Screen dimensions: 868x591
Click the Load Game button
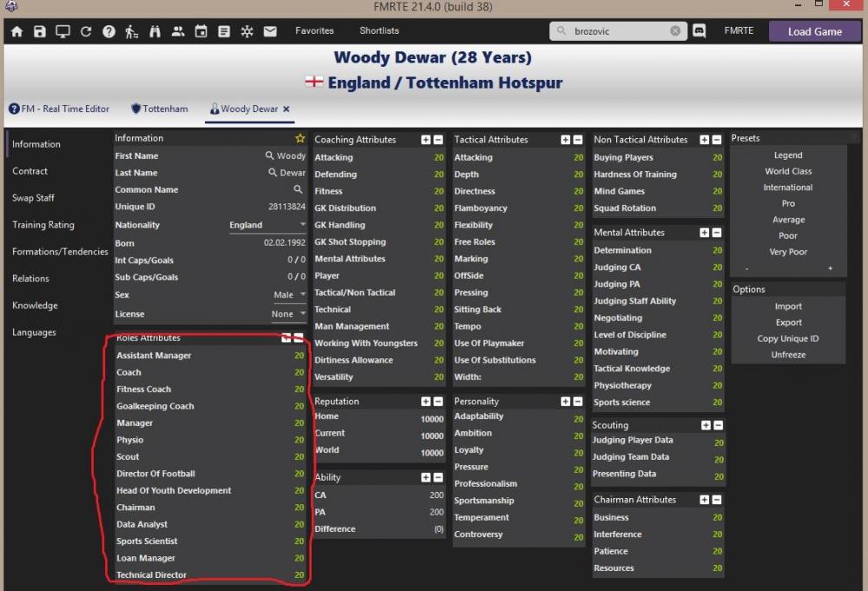click(x=814, y=31)
